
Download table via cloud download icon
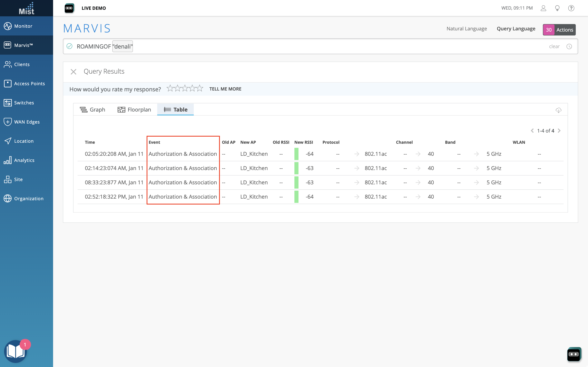click(558, 110)
